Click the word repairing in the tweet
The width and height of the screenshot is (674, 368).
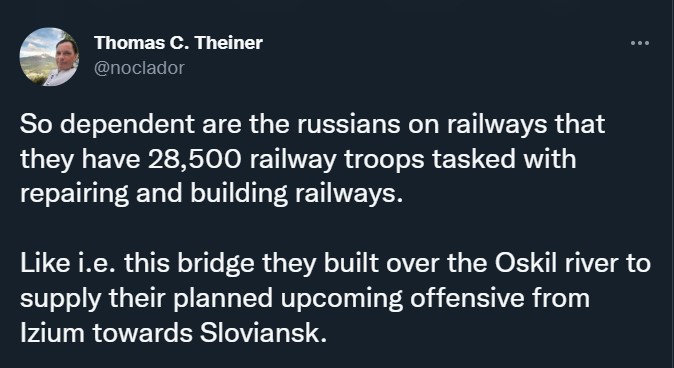coord(74,195)
